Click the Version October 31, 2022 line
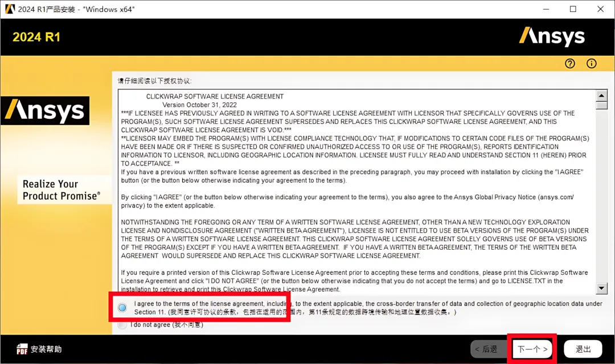 (200, 105)
